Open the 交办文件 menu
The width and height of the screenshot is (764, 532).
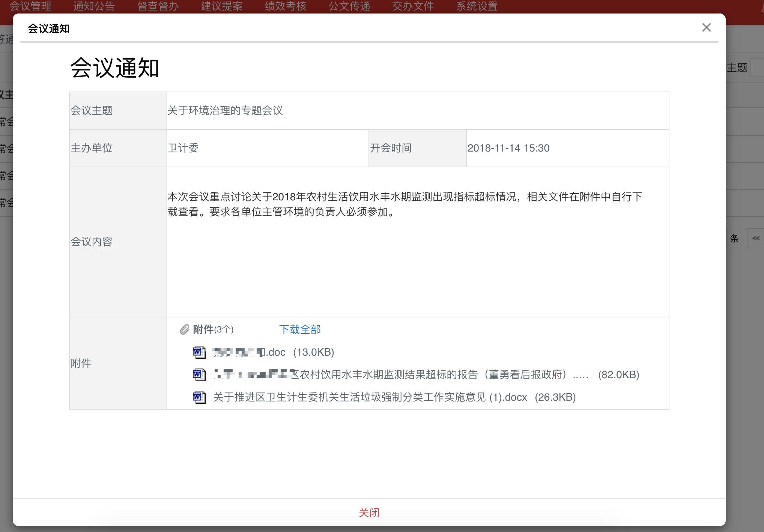tap(413, 6)
